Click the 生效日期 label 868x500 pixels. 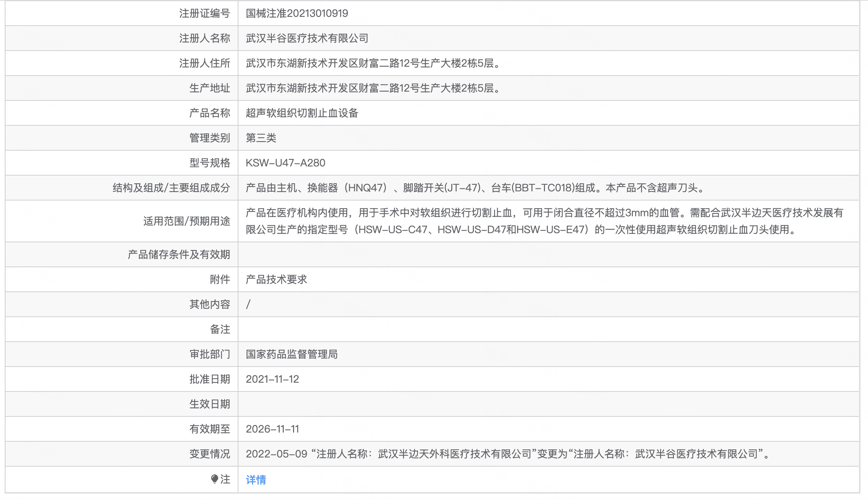(x=209, y=404)
